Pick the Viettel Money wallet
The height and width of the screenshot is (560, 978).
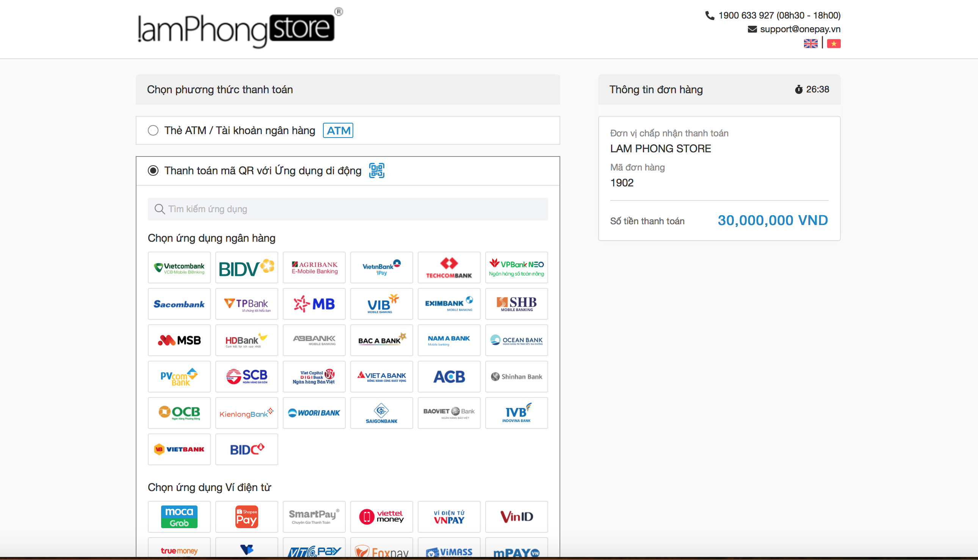coord(381,516)
